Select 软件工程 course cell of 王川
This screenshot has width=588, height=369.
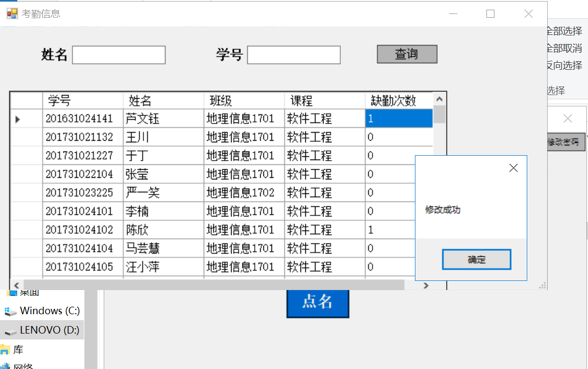(x=325, y=137)
